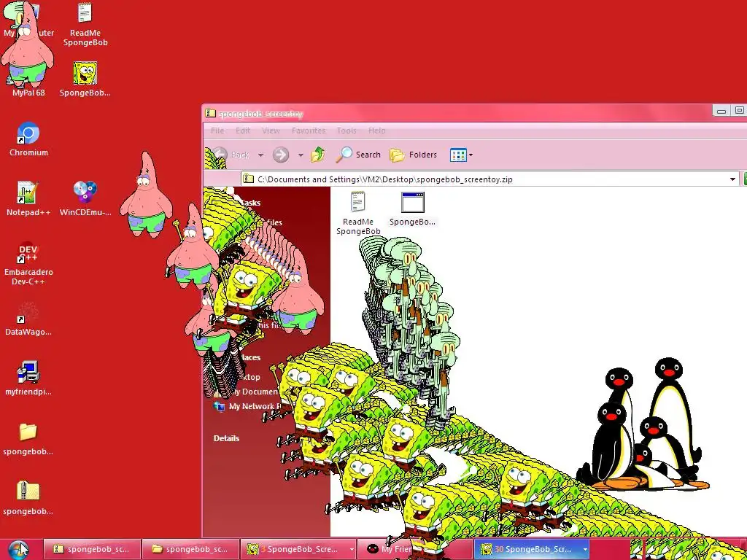Open the Tools menu

[347, 131]
